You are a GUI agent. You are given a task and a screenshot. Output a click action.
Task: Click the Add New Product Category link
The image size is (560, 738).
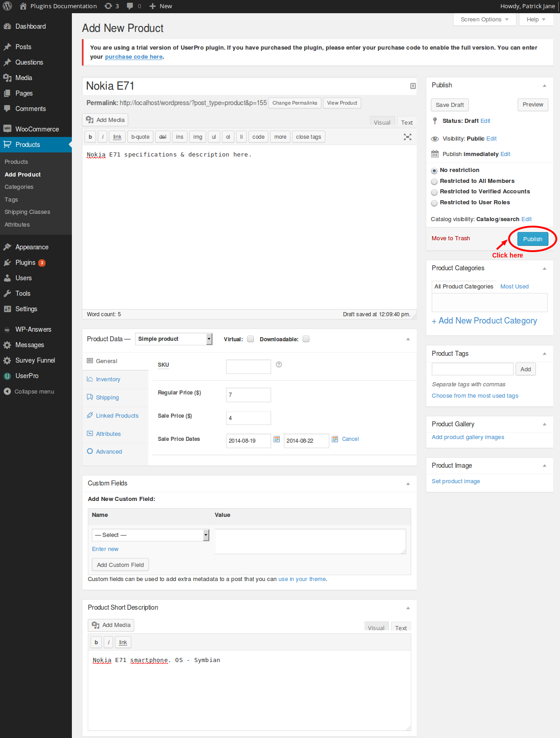(484, 321)
